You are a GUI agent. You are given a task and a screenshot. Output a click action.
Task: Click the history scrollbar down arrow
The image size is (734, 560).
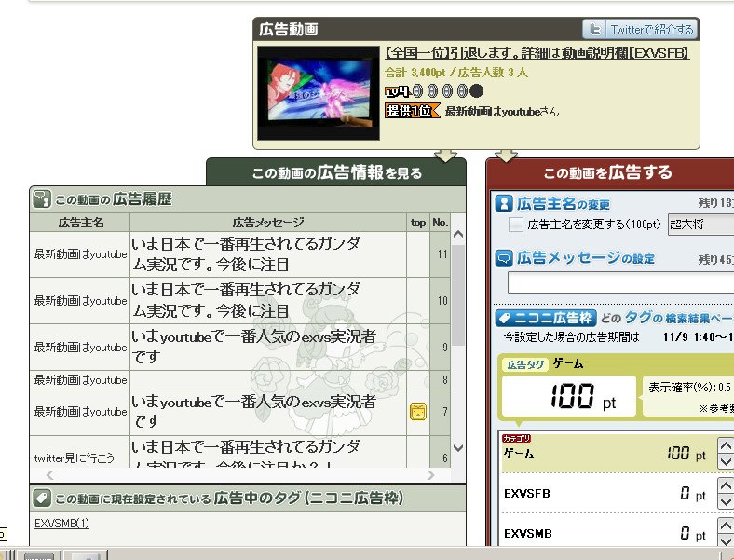[458, 448]
